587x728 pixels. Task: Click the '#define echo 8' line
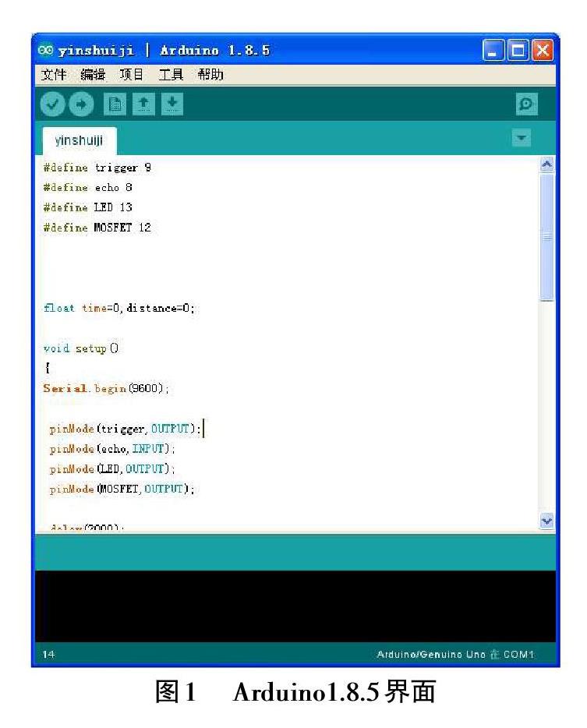click(88, 188)
